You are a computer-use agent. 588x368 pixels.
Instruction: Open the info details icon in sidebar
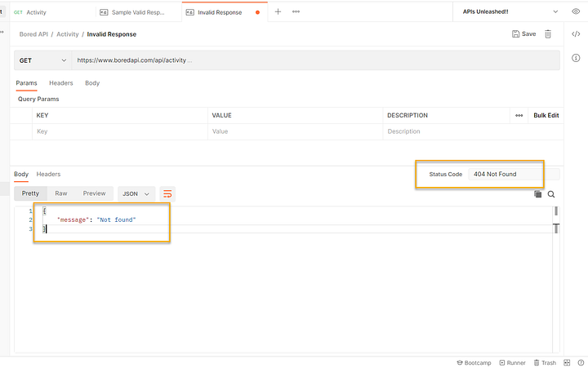pos(576,58)
